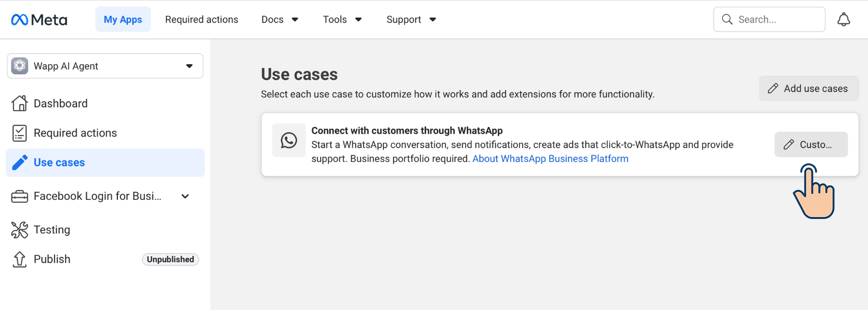The width and height of the screenshot is (868, 310).
Task: Click the Publish upload icon
Action: [x=20, y=259]
